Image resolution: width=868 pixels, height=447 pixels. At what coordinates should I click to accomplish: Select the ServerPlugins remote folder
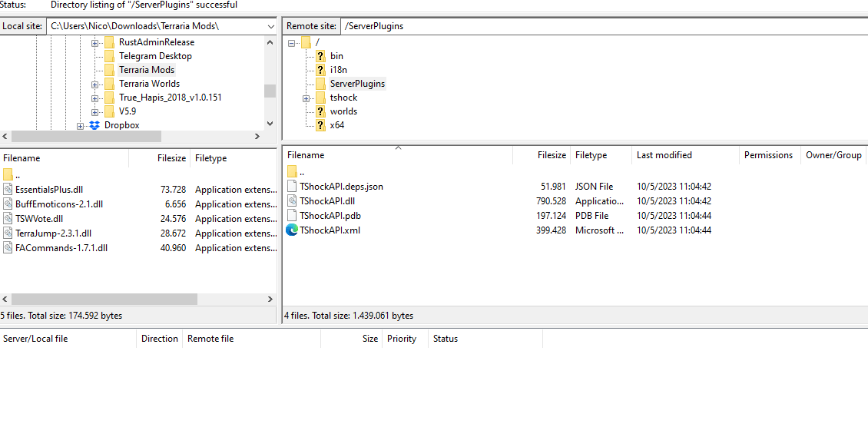[357, 84]
